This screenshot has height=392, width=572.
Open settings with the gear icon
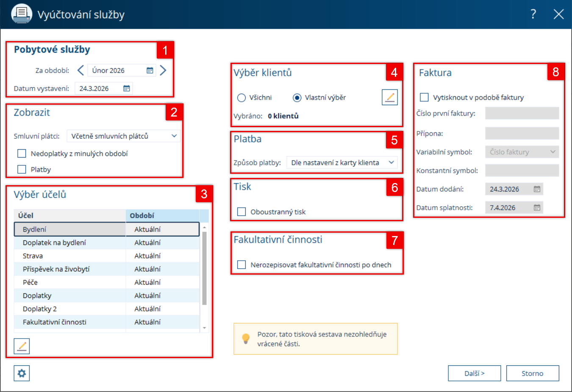tap(22, 373)
